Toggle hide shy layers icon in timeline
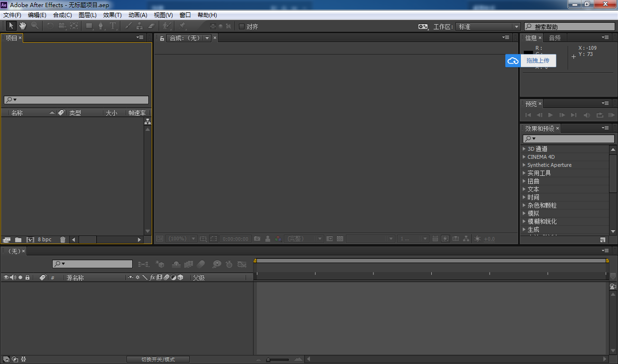 pos(176,264)
